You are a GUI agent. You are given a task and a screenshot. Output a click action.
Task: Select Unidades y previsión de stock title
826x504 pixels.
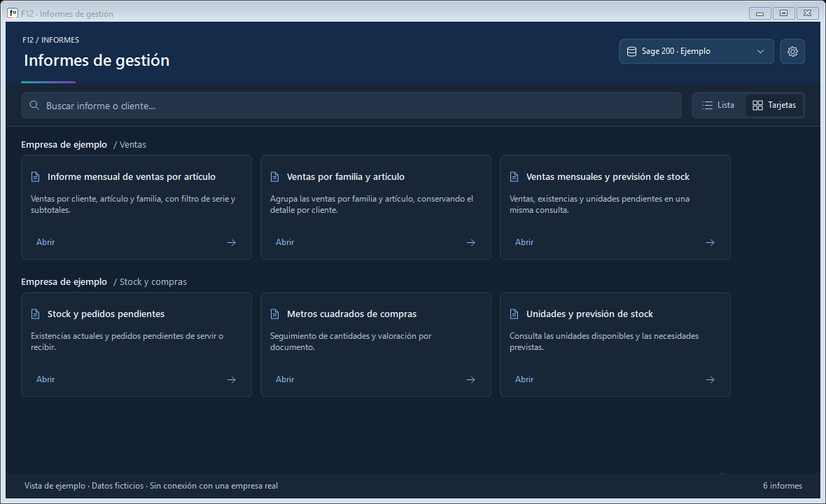click(x=589, y=314)
